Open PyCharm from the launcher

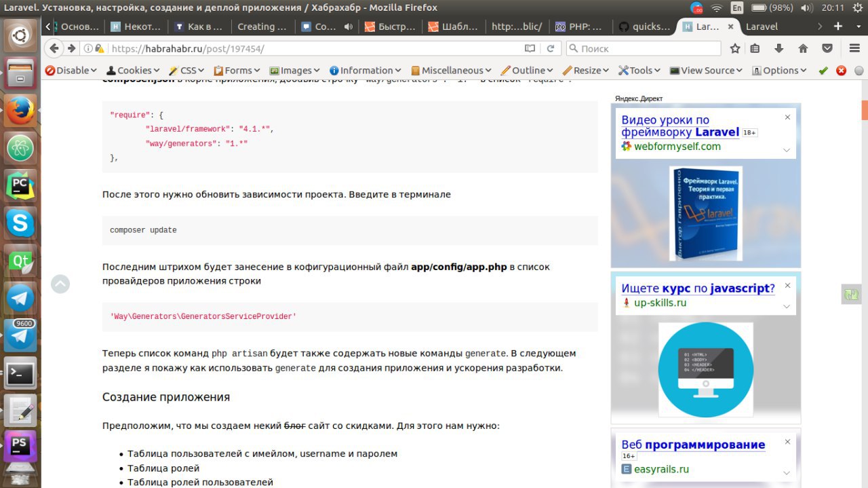[x=20, y=185]
